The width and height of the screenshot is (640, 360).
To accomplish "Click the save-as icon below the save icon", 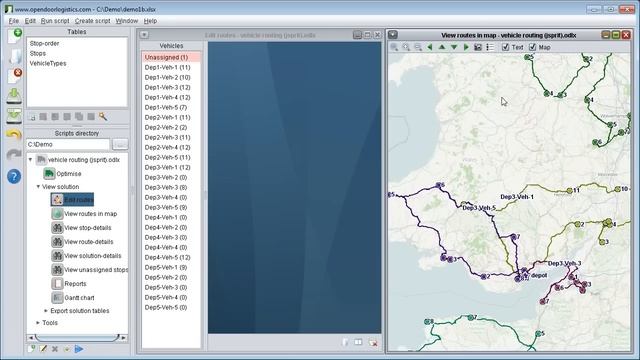I will click(14, 116).
